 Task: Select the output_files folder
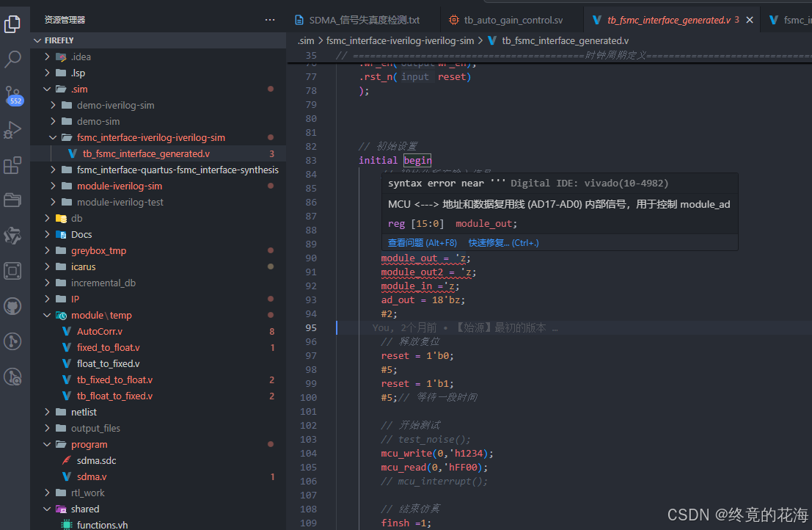[158, 429]
